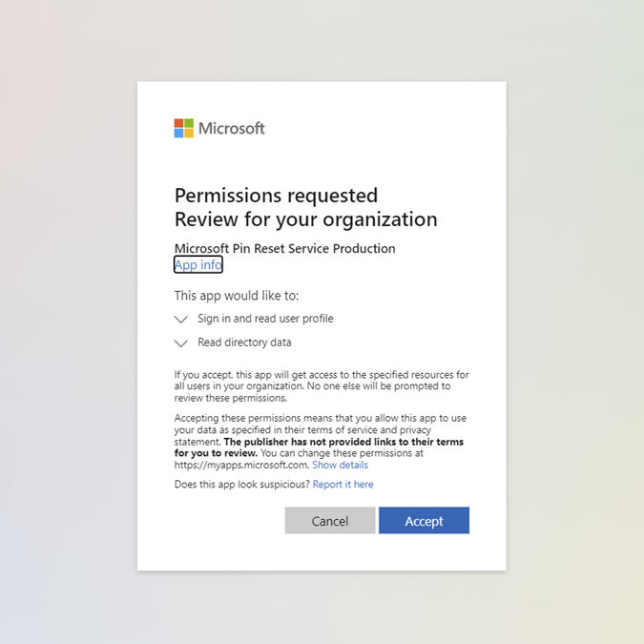Click the Show details link

click(340, 465)
